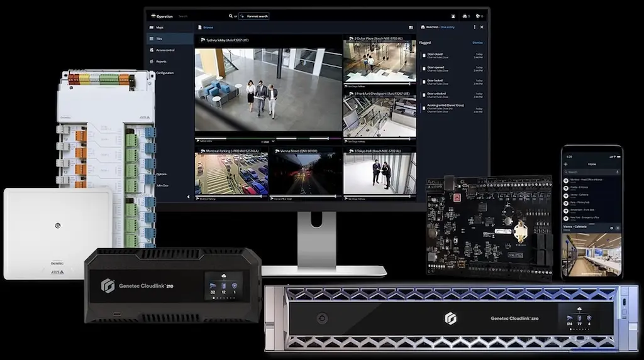Click the Watchlist binoculars panel icon
This screenshot has width=644, height=360.
point(423,27)
